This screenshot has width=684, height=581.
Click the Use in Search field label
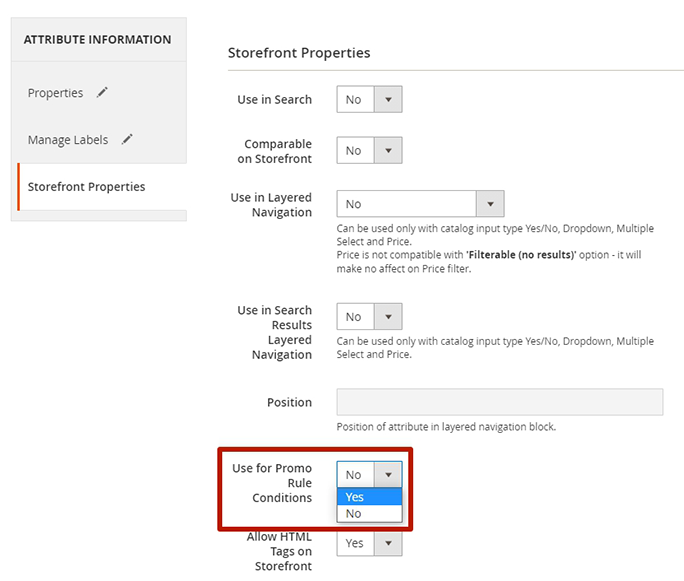(x=274, y=100)
